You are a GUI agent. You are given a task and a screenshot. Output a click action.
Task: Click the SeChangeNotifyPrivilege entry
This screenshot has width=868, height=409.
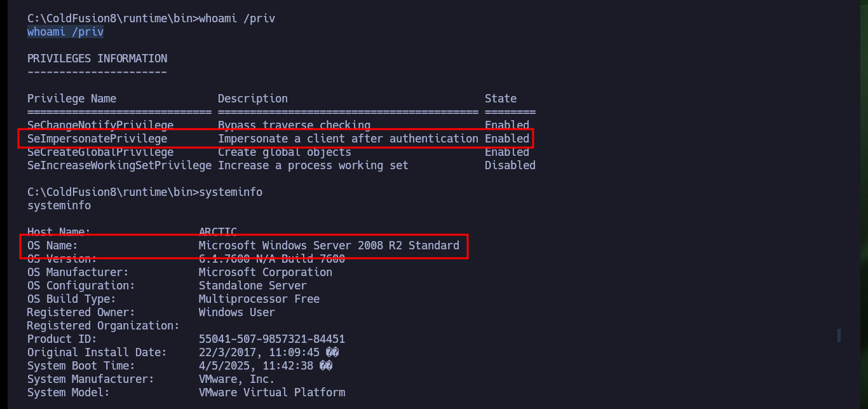coord(100,125)
